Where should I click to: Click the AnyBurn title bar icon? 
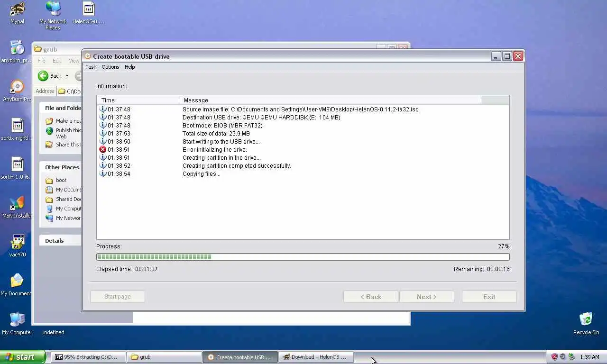[x=88, y=56]
